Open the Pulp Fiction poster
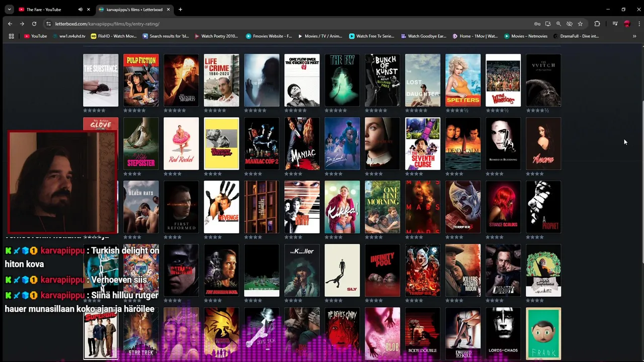This screenshot has width=644, height=362. point(141,80)
